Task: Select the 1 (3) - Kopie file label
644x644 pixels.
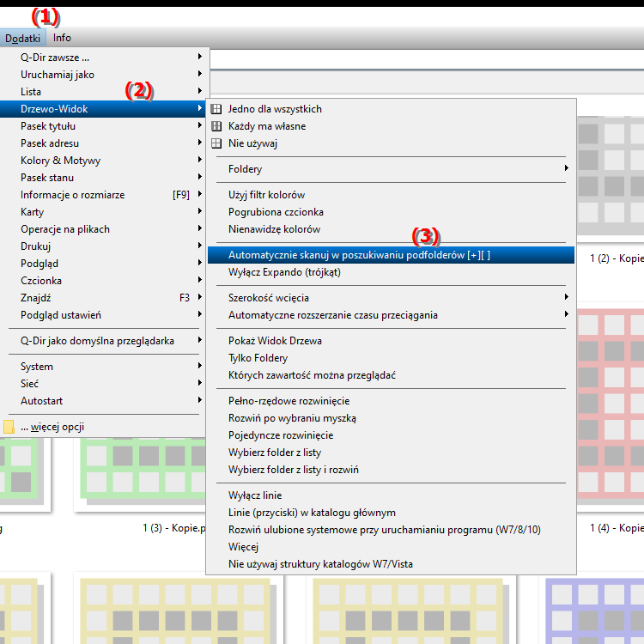Action: (174, 528)
